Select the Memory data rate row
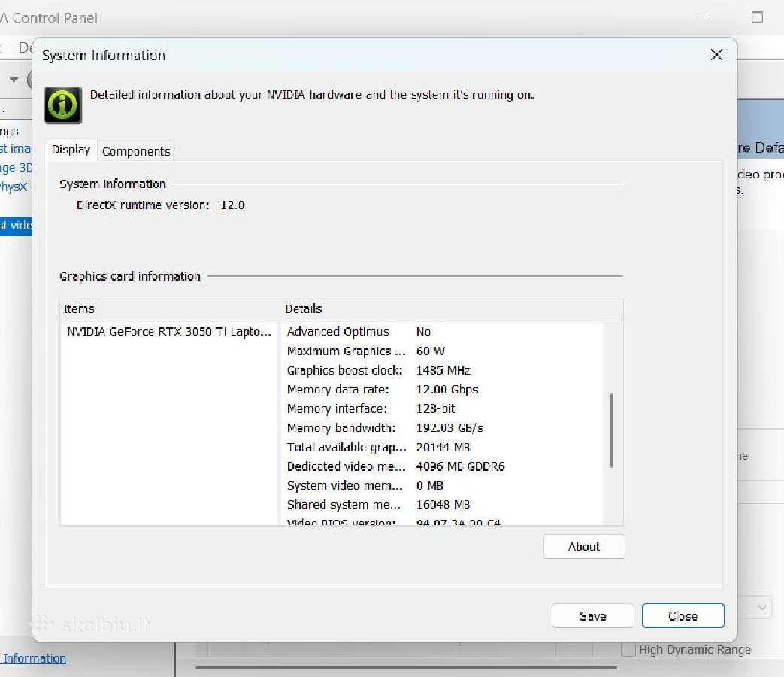784x677 pixels. point(443,390)
